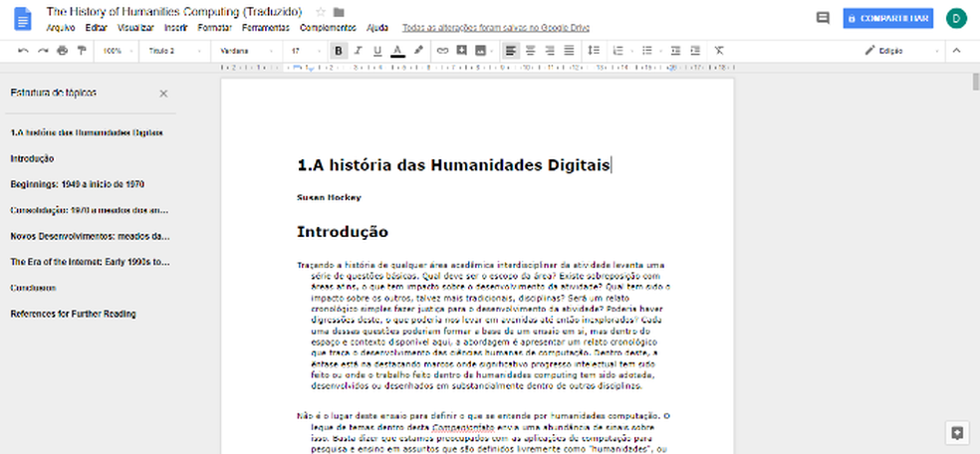Click the increase indent icon
The image size is (980, 454).
[695, 51]
